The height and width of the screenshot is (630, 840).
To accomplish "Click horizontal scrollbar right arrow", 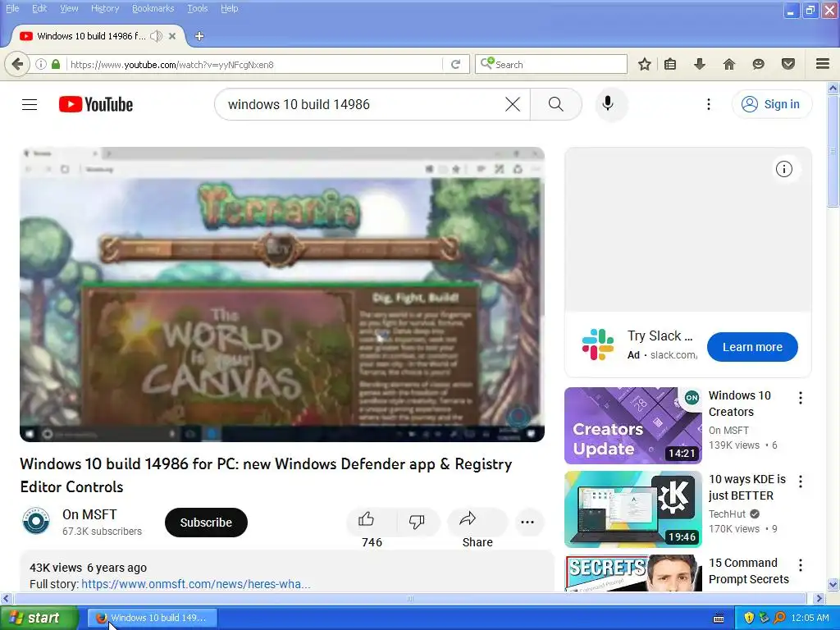I will (x=819, y=598).
